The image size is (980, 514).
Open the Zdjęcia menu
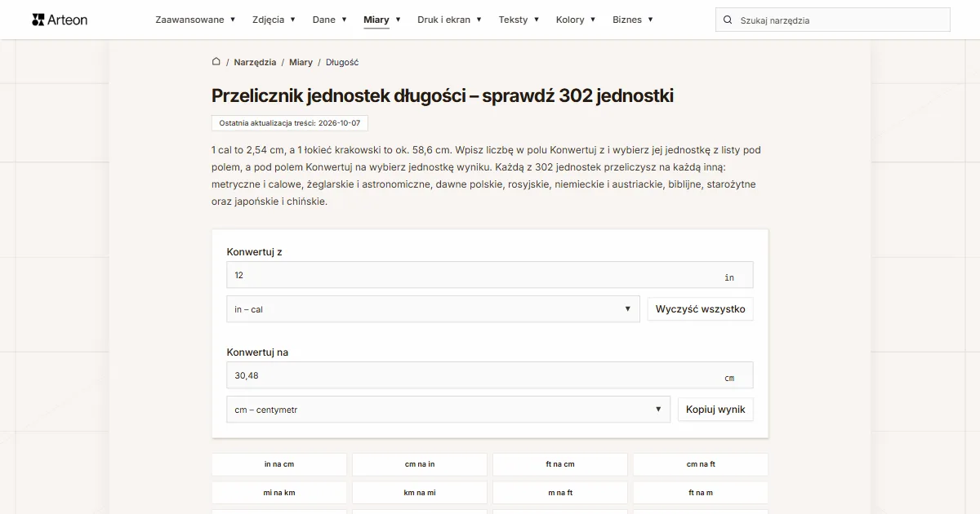coord(274,20)
